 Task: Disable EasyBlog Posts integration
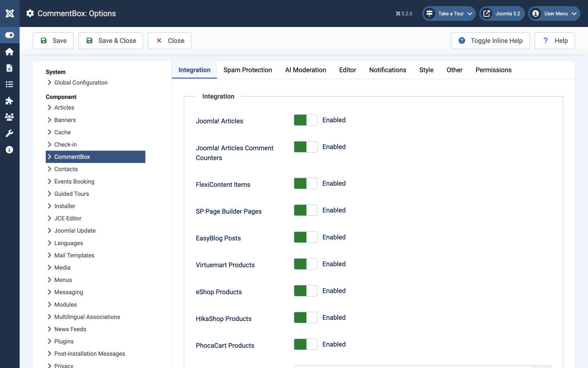305,237
